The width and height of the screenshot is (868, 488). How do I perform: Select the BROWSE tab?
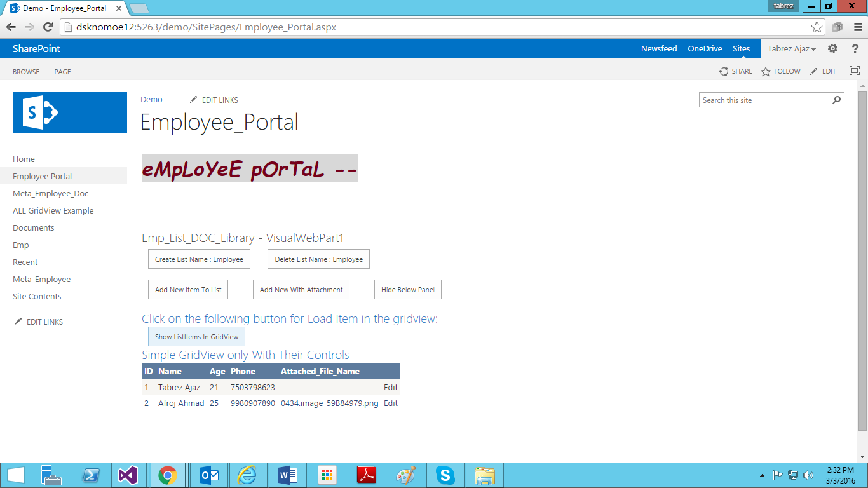[26, 72]
